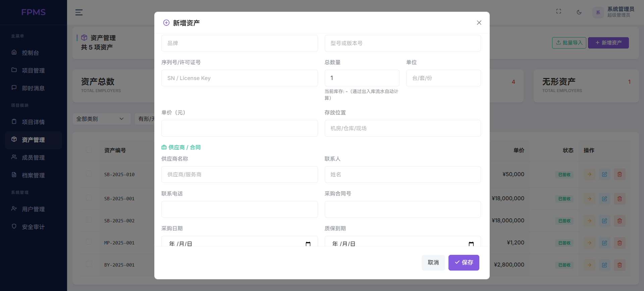Open 成员管理 in the sidebar

coord(33,158)
